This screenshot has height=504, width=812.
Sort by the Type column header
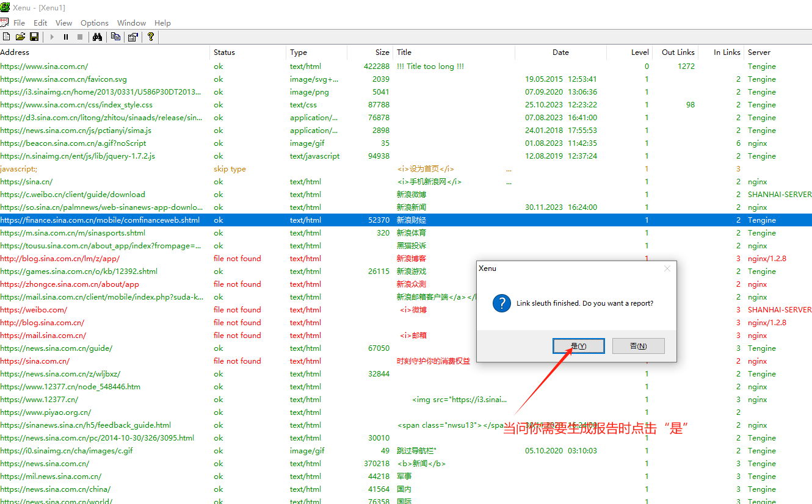316,52
